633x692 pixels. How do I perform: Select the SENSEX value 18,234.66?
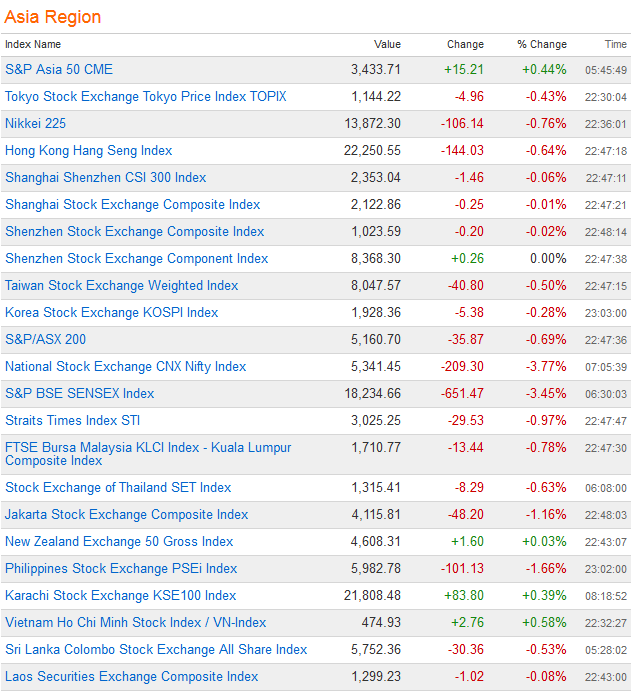coord(373,393)
